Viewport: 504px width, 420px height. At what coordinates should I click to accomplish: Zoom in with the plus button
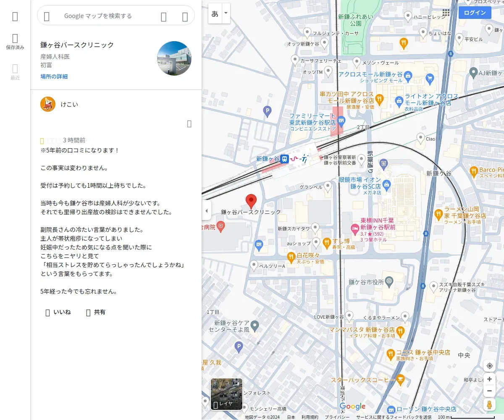(x=489, y=379)
